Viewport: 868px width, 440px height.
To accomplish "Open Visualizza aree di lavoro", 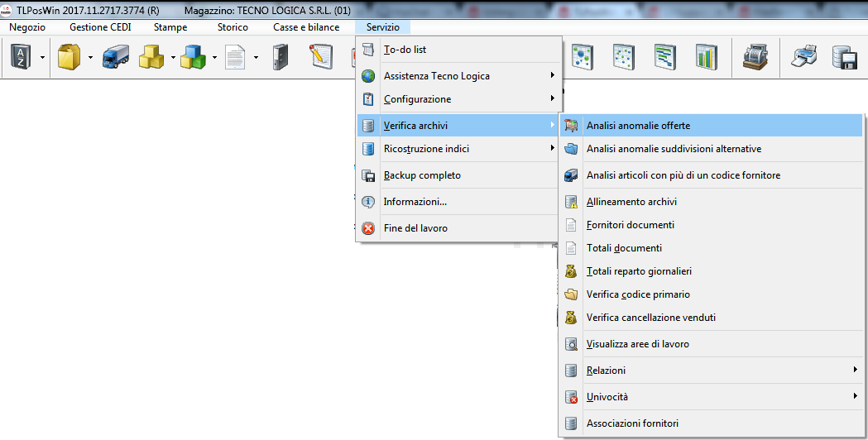I will coord(637,344).
